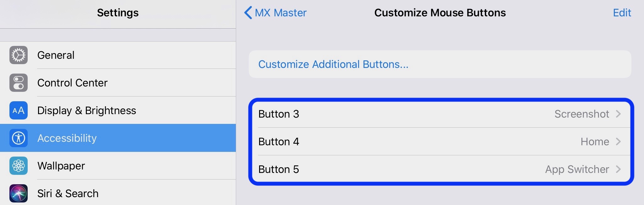Click the Siri & Search icon
The image size is (644, 205).
(x=19, y=193)
